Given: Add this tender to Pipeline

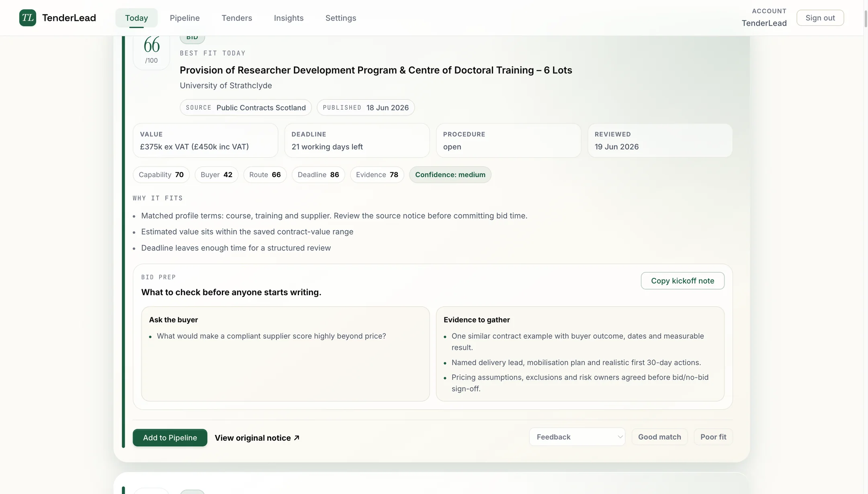Looking at the screenshot, I should (x=170, y=438).
